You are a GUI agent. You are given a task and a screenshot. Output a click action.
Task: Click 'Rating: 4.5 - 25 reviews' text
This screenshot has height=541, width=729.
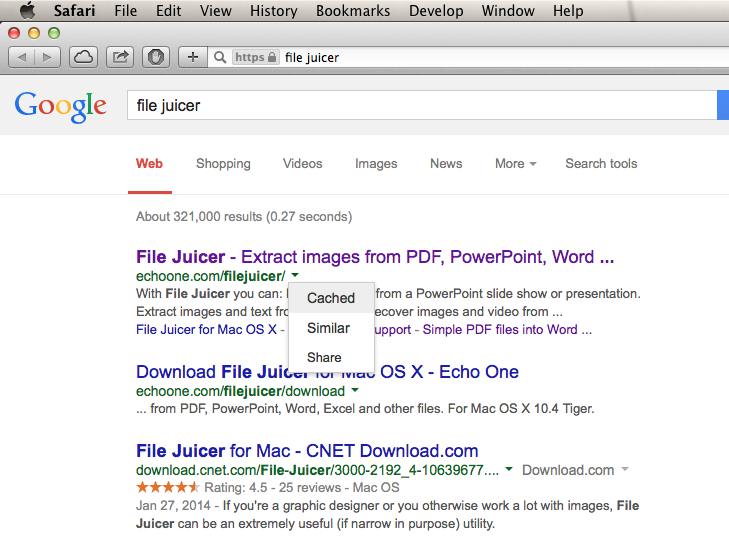tap(272, 488)
